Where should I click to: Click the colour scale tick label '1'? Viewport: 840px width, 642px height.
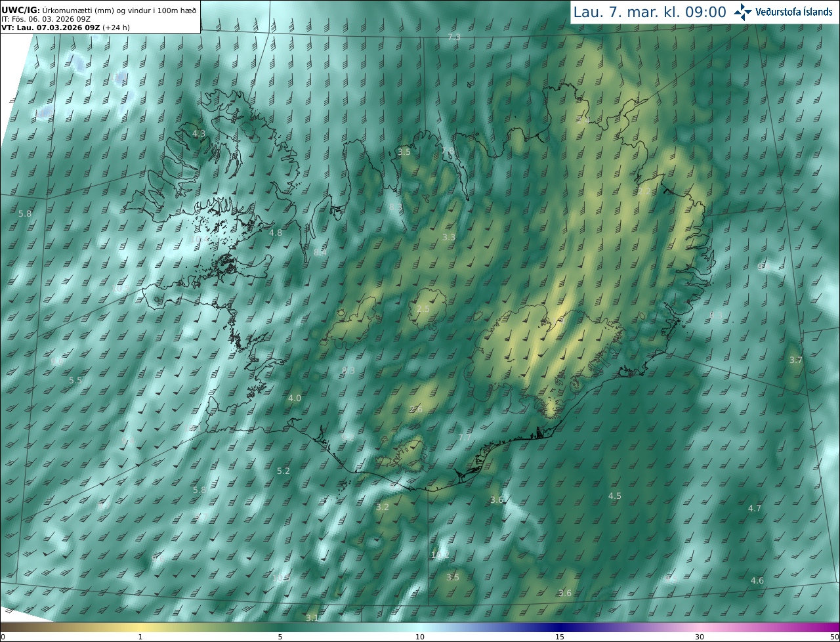[140, 637]
